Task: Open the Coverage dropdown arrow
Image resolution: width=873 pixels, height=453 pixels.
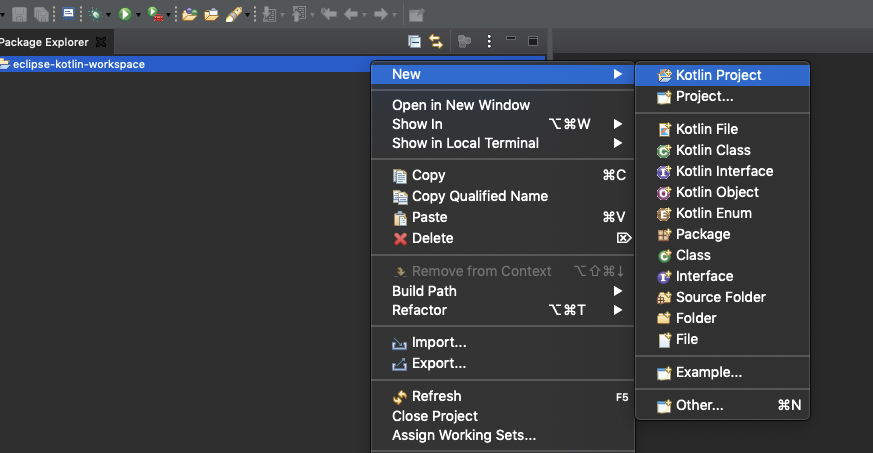Action: point(168,15)
